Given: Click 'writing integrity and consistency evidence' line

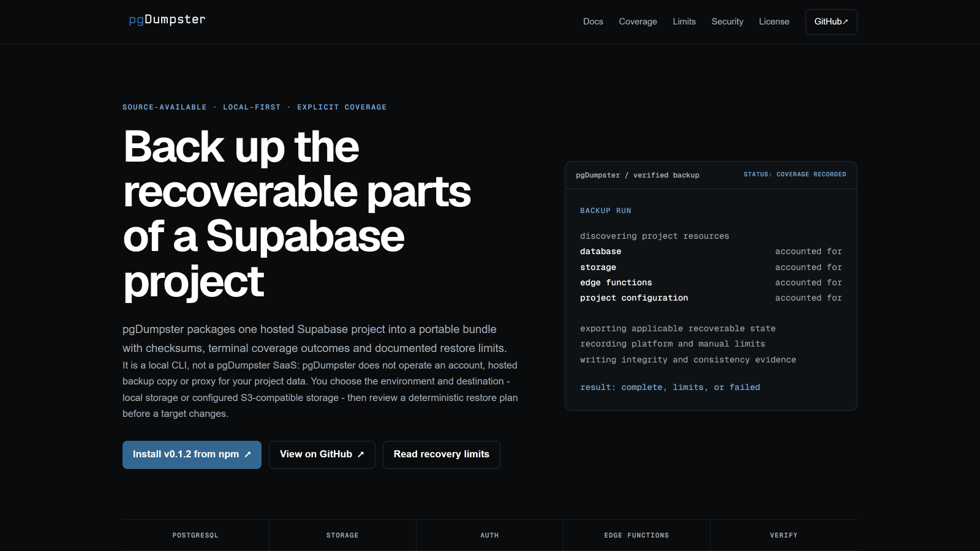Looking at the screenshot, I should tap(688, 360).
